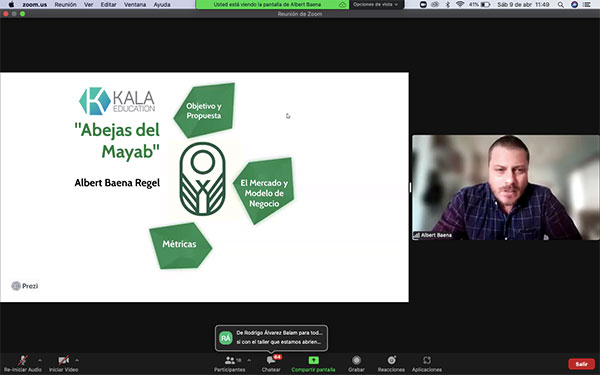This screenshot has width=600, height=375.
Task: Open the Participantes panel
Action: tap(230, 364)
